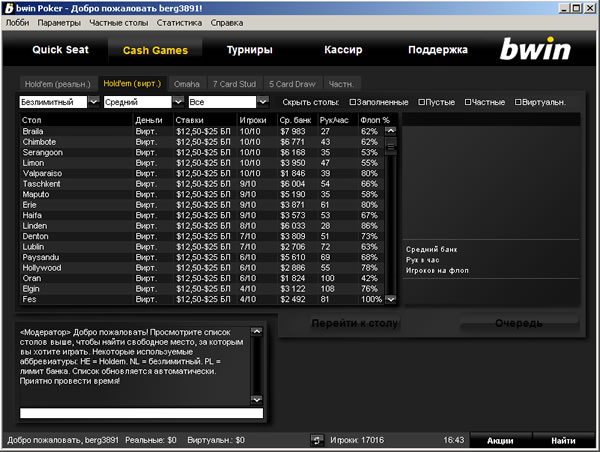The width and height of the screenshot is (600, 452).
Task: Open the Лобби menu
Action: click(x=18, y=23)
